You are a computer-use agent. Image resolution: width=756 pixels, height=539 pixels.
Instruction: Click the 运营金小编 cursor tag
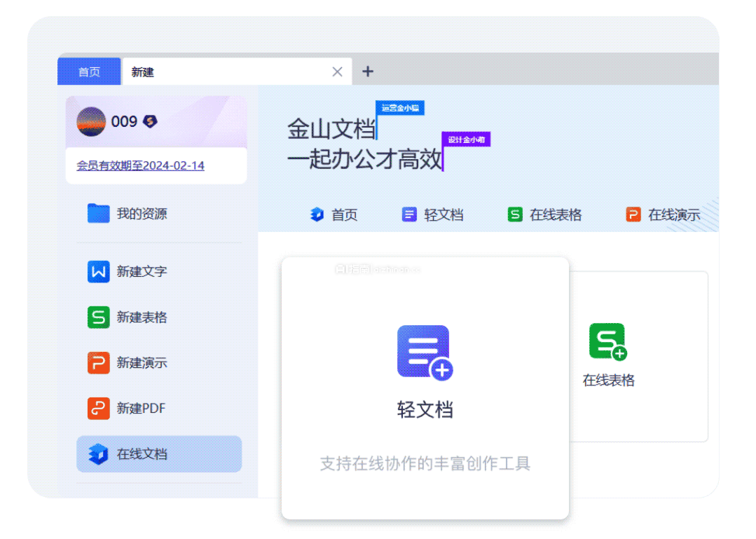pos(400,108)
